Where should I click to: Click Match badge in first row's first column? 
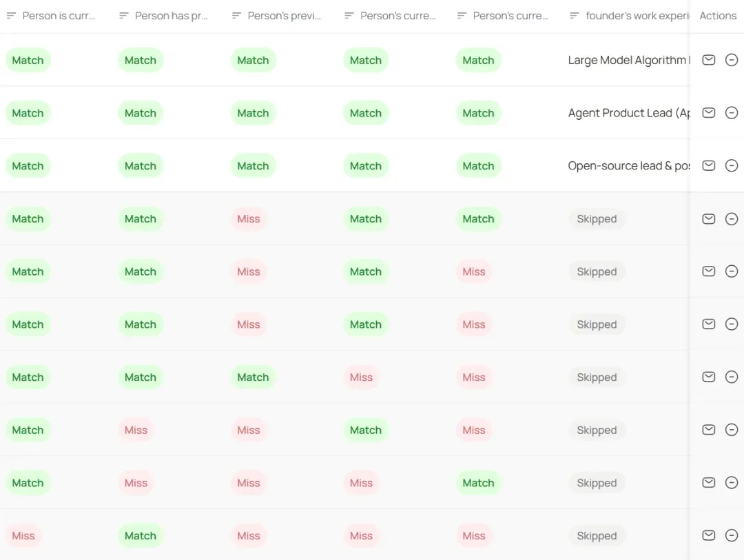pyautogui.click(x=28, y=61)
